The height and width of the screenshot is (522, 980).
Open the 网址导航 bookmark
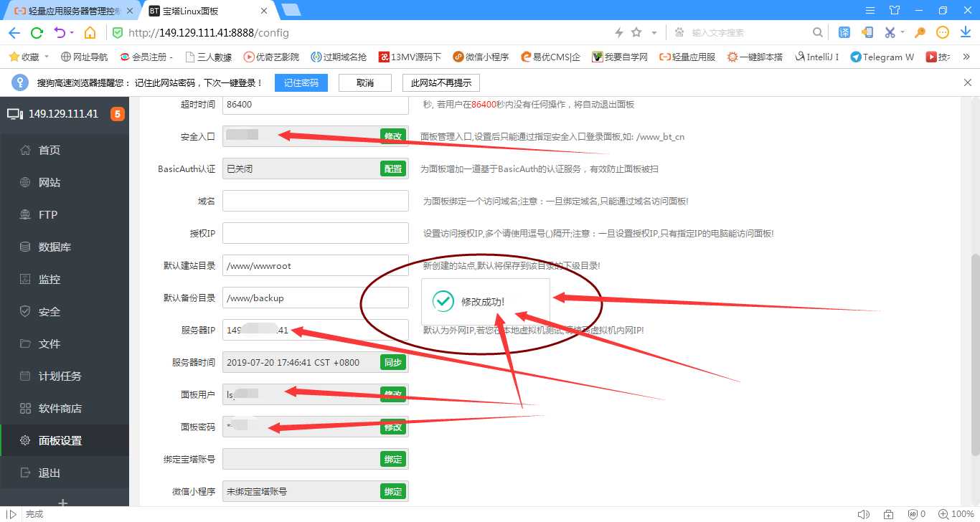pyautogui.click(x=85, y=57)
